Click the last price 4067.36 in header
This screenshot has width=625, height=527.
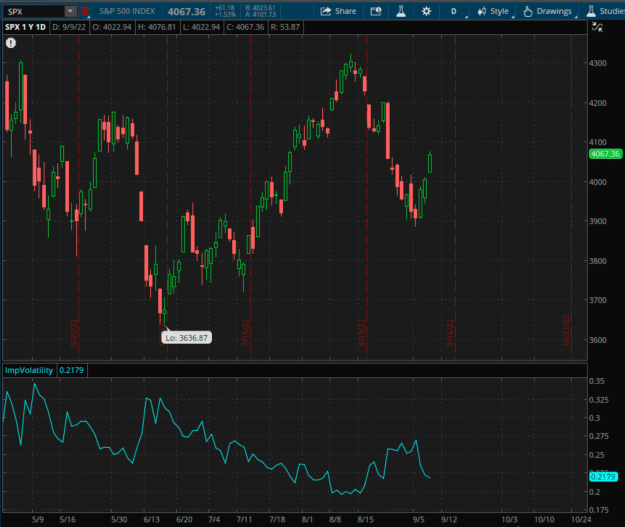pos(186,12)
